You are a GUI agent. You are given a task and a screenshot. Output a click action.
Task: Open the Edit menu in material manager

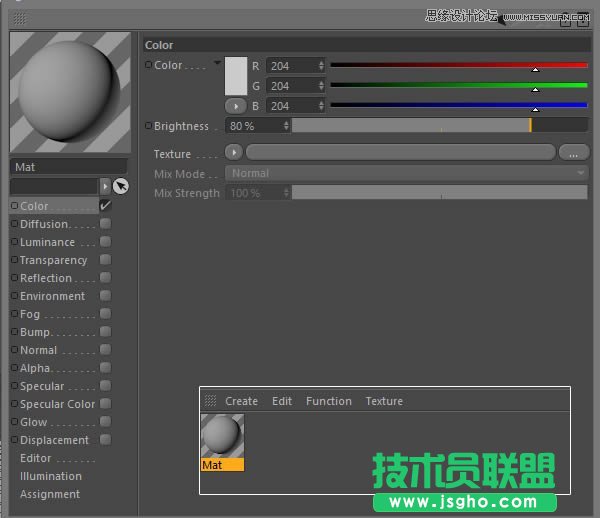point(282,401)
